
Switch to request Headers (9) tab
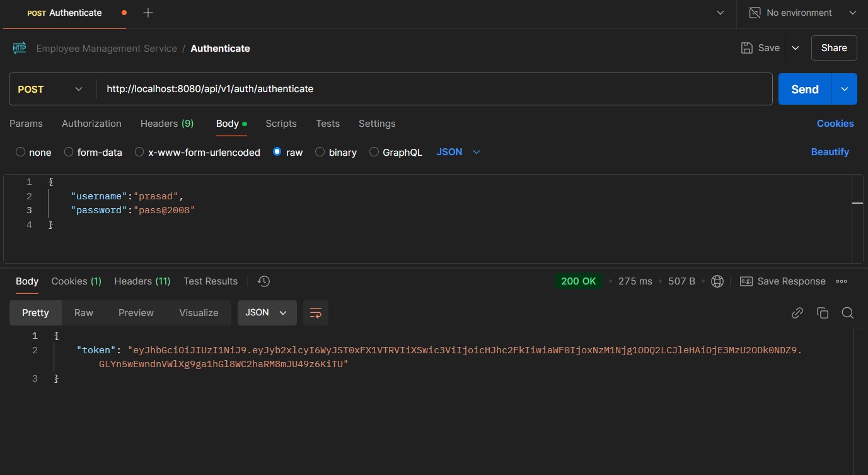pyautogui.click(x=167, y=124)
